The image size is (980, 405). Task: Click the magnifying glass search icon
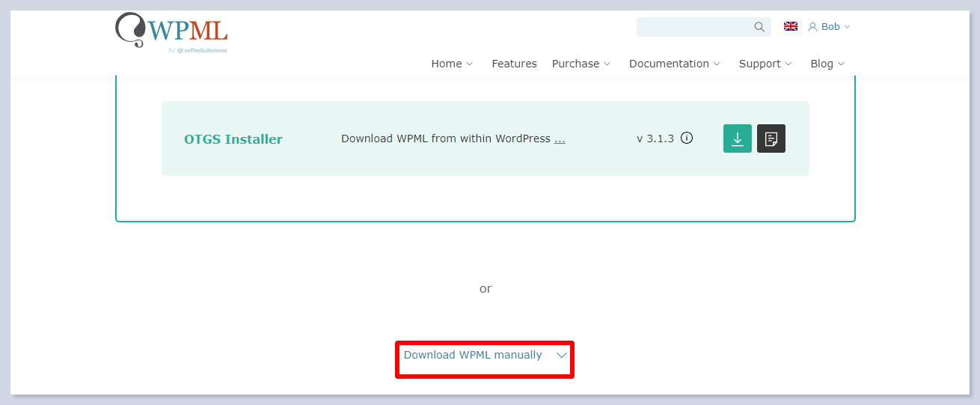(x=759, y=27)
